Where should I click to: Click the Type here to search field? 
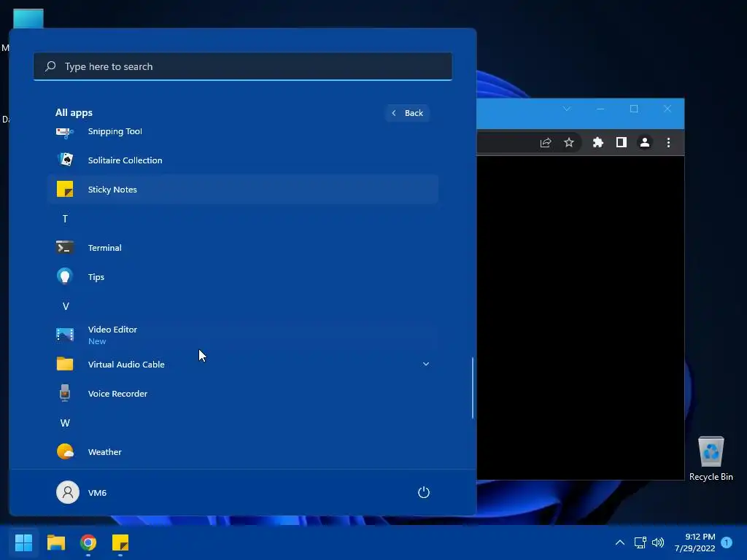pyautogui.click(x=242, y=66)
